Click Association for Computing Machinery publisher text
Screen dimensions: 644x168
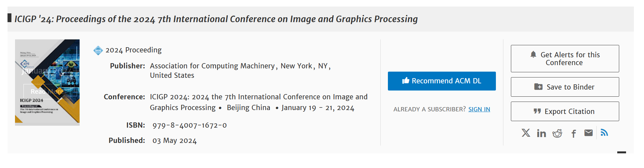212,66
